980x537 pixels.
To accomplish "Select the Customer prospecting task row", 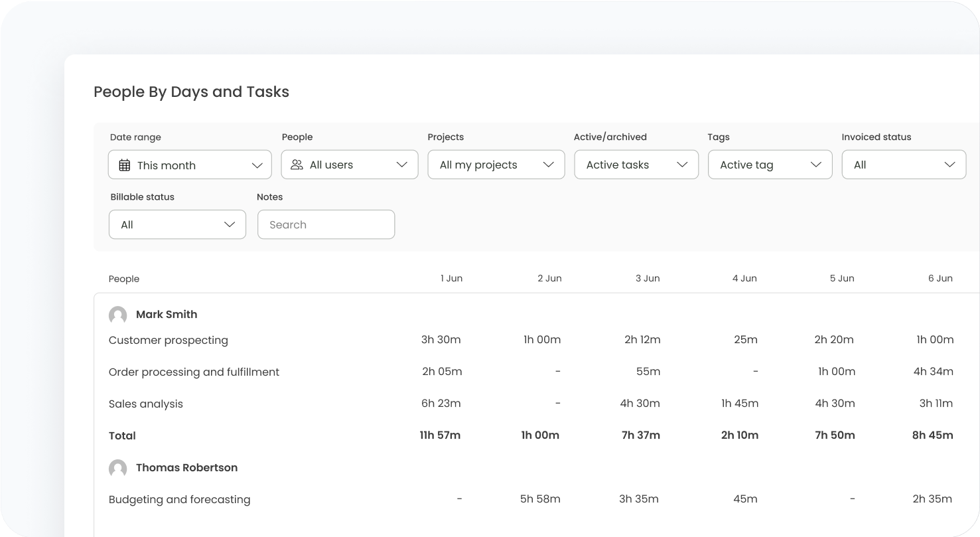I will coord(169,340).
